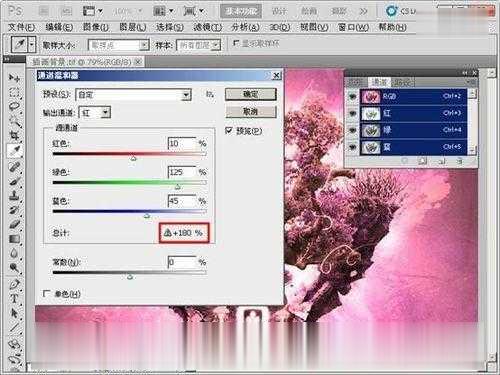Select the Path Selection tool
The width and height of the screenshot is (500, 375).
(x=14, y=313)
